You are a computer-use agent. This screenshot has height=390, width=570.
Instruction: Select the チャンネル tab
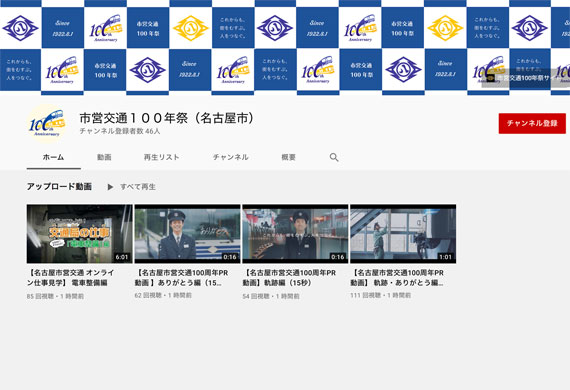click(x=230, y=157)
